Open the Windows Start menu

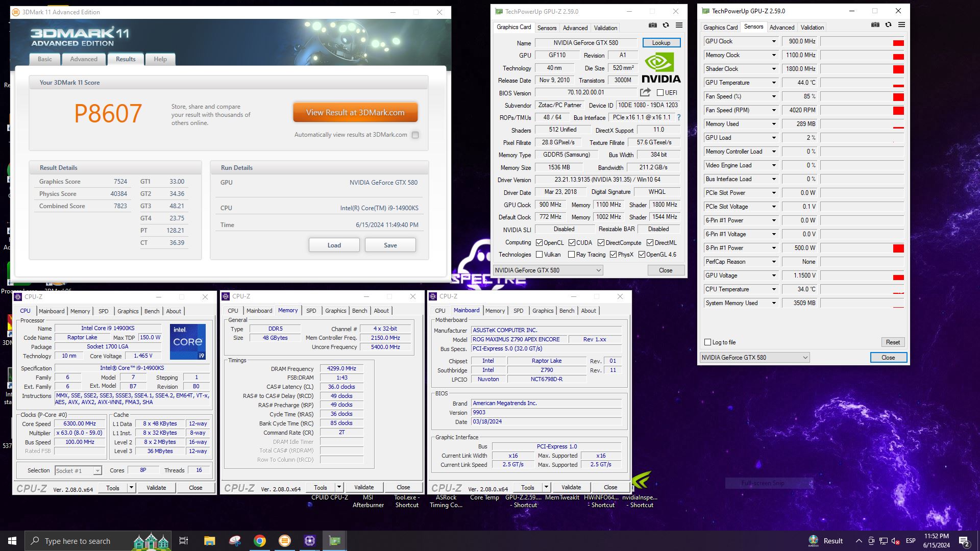12,541
